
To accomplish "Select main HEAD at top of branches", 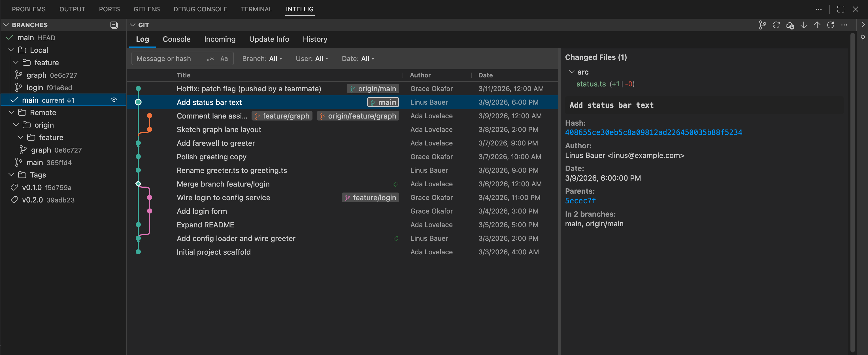I will pyautogui.click(x=63, y=37).
